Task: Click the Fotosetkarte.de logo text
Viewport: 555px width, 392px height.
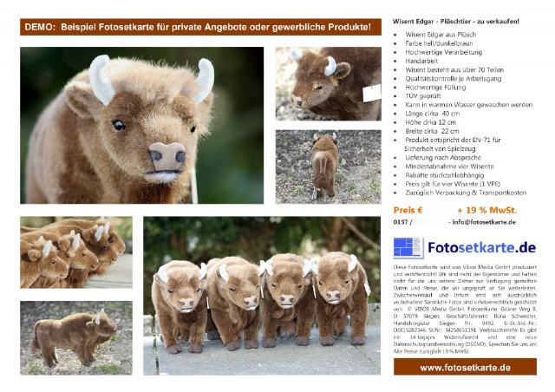Action: click(482, 247)
